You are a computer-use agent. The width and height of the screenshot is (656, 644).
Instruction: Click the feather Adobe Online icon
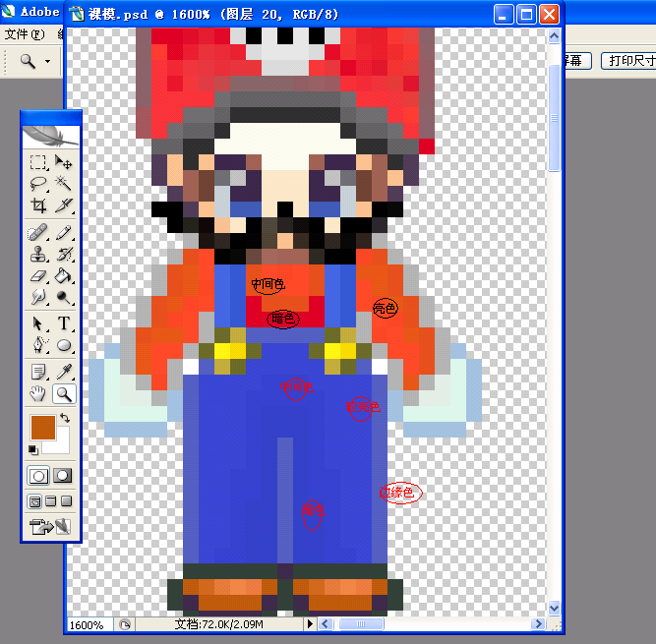pyautogui.click(x=50, y=137)
